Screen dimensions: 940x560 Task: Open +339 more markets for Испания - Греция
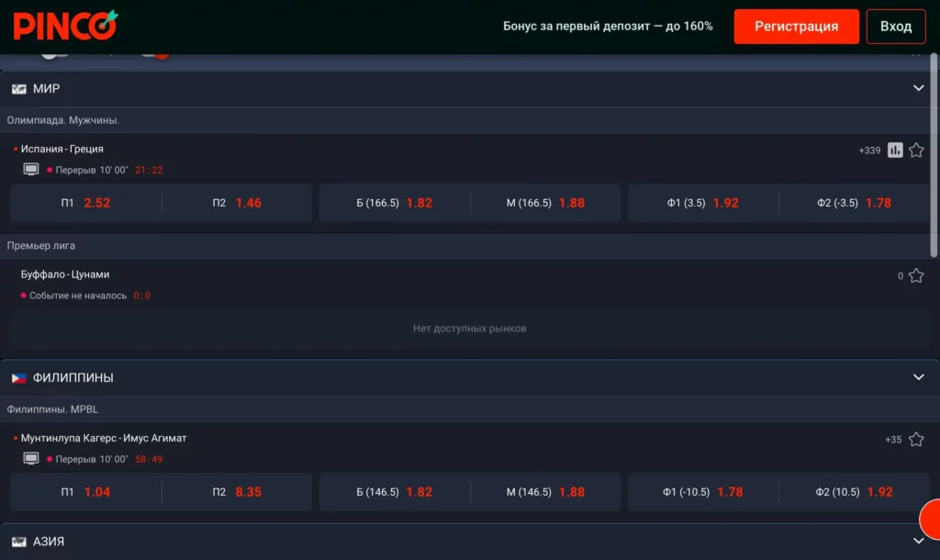[869, 151]
